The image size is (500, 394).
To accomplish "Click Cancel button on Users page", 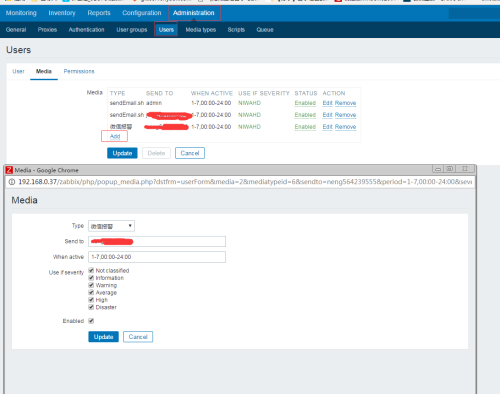I will [x=190, y=153].
